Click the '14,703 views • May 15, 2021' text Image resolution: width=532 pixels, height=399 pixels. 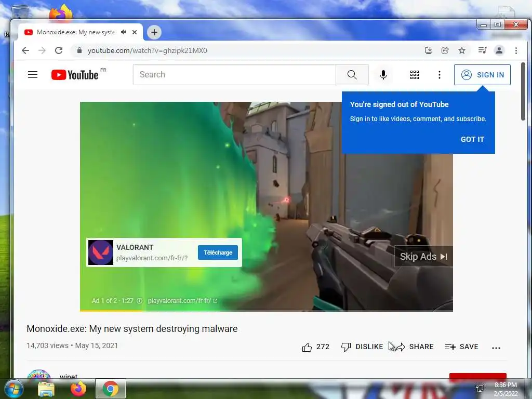(x=72, y=345)
